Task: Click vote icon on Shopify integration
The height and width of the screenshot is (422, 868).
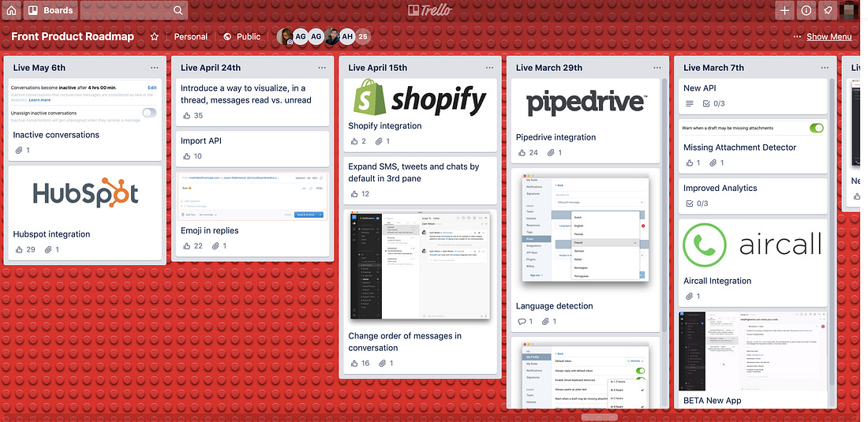Action: pos(354,141)
